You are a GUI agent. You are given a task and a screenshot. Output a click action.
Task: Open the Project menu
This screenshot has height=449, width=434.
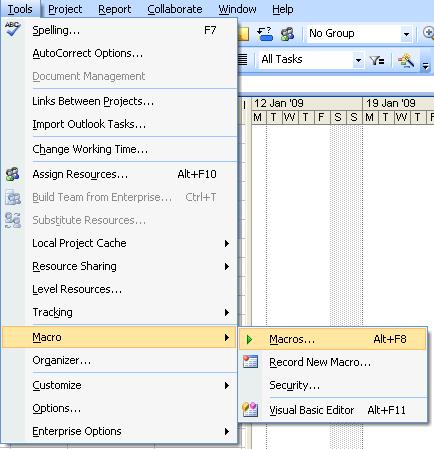coord(65,9)
